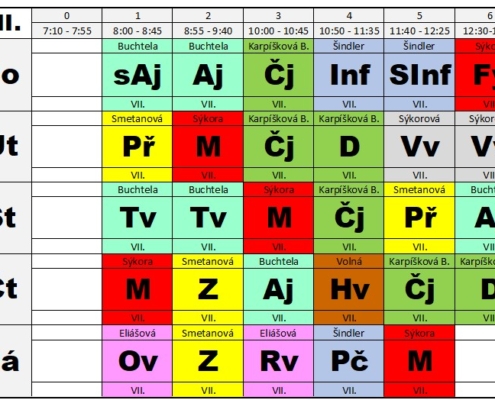Select the Čj cell right of Hv
Image resolution: width=495 pixels, height=400 pixels.
coord(419,289)
